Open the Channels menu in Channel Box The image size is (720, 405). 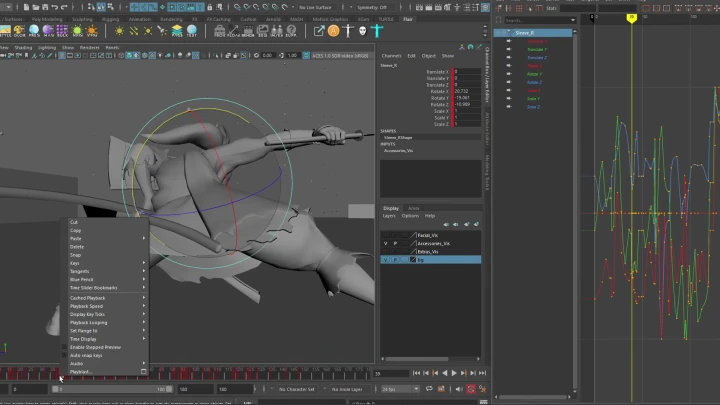391,56
